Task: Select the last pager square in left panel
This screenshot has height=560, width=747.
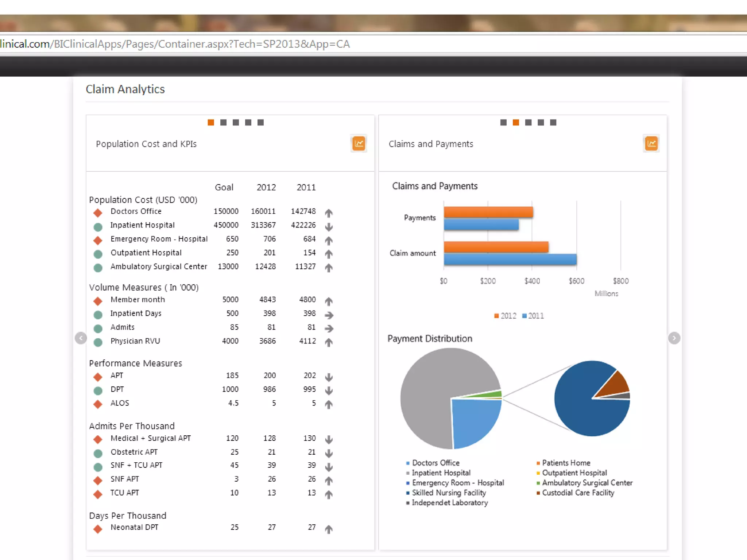Action: 260,122
